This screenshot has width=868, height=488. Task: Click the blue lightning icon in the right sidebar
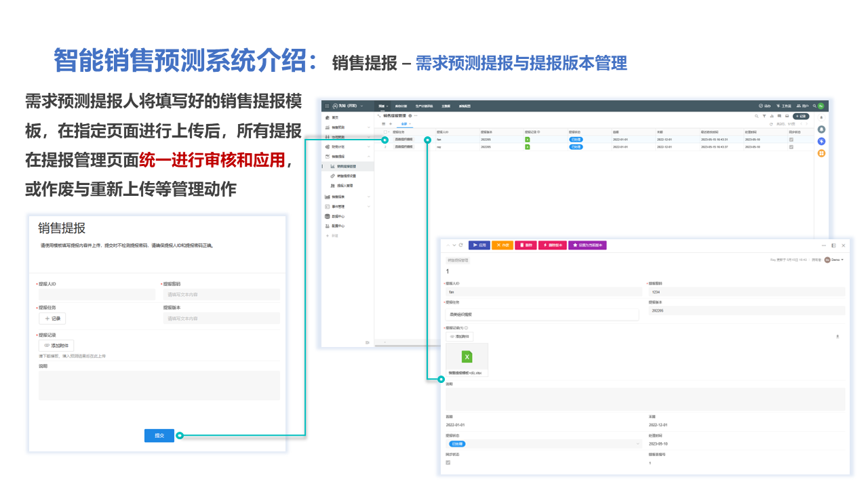tap(821, 141)
